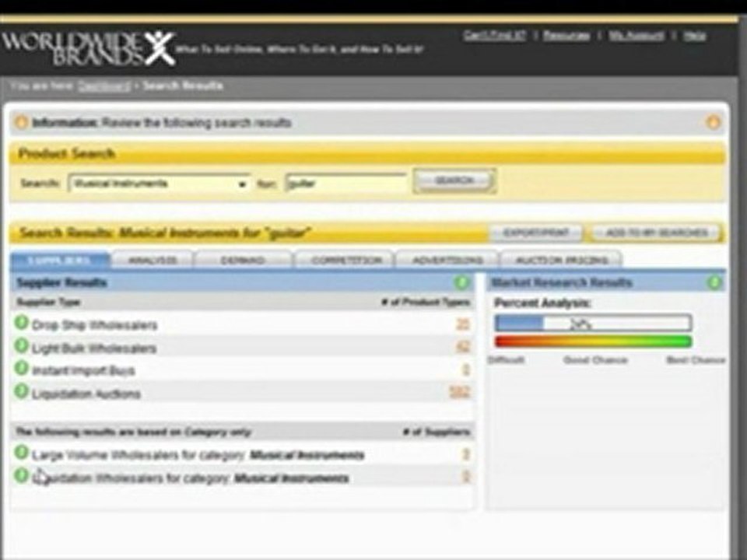747x560 pixels.
Task: Click green icon next to Liquidation Wholesalers
Action: (22, 475)
